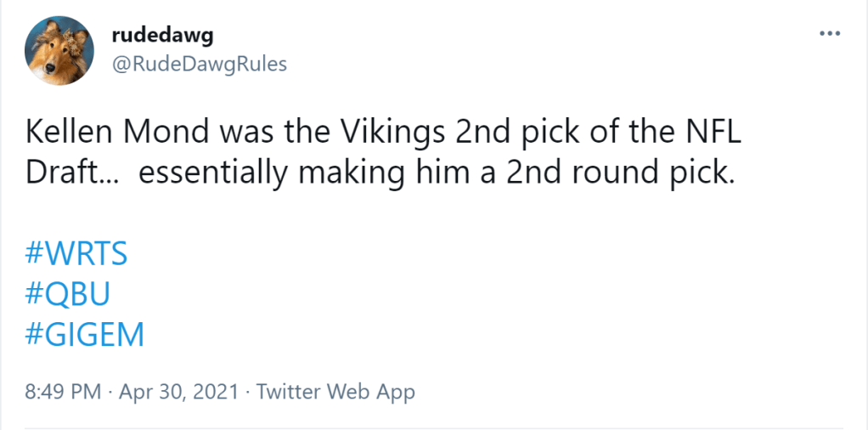This screenshot has height=430, width=868.
Task: Click the Apr 30, 2021 date
Action: 178,392
